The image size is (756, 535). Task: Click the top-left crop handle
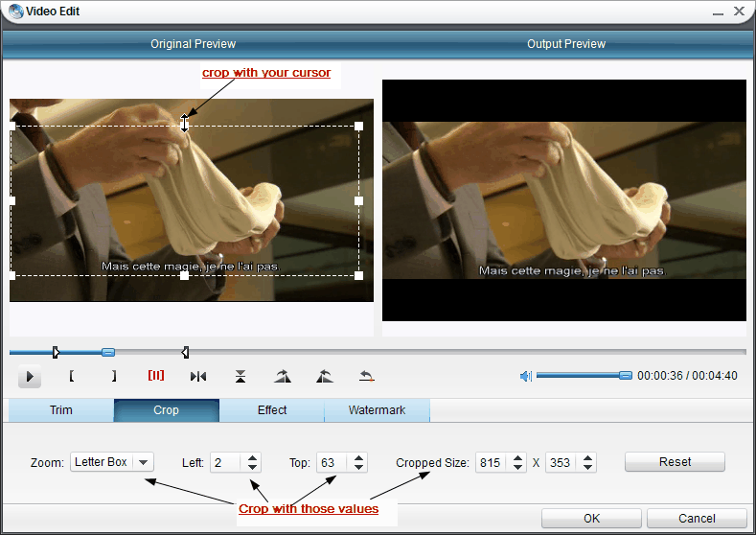[12, 126]
